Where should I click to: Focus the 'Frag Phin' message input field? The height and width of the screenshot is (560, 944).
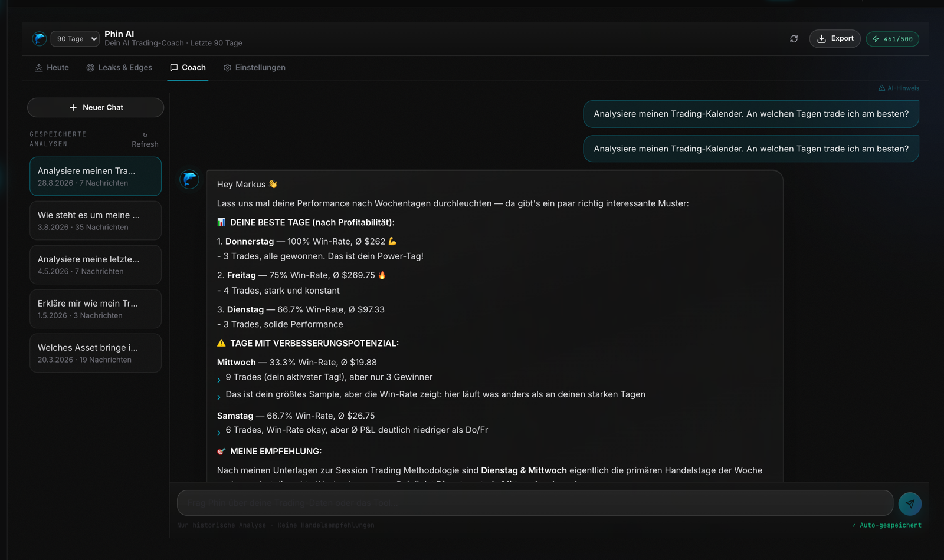(x=535, y=503)
